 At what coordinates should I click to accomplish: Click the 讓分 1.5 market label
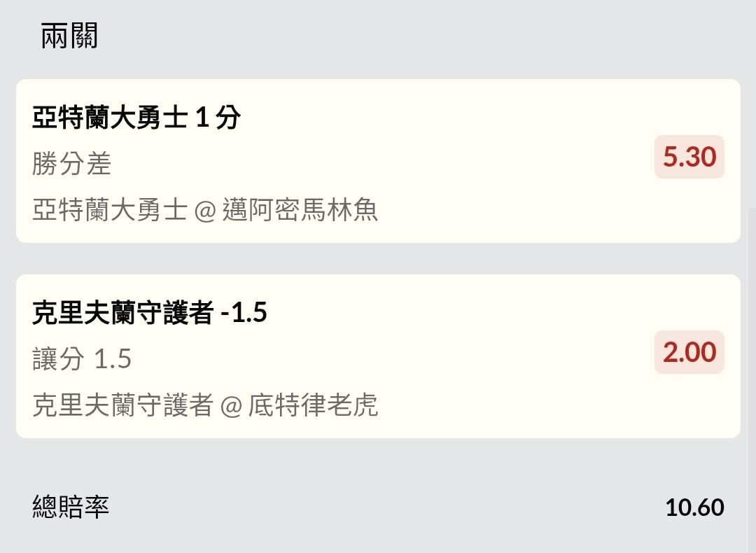[x=82, y=358]
